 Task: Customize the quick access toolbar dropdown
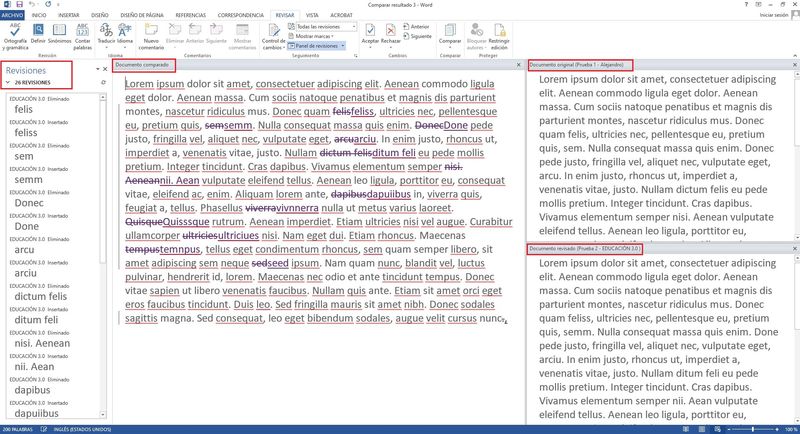(58, 5)
